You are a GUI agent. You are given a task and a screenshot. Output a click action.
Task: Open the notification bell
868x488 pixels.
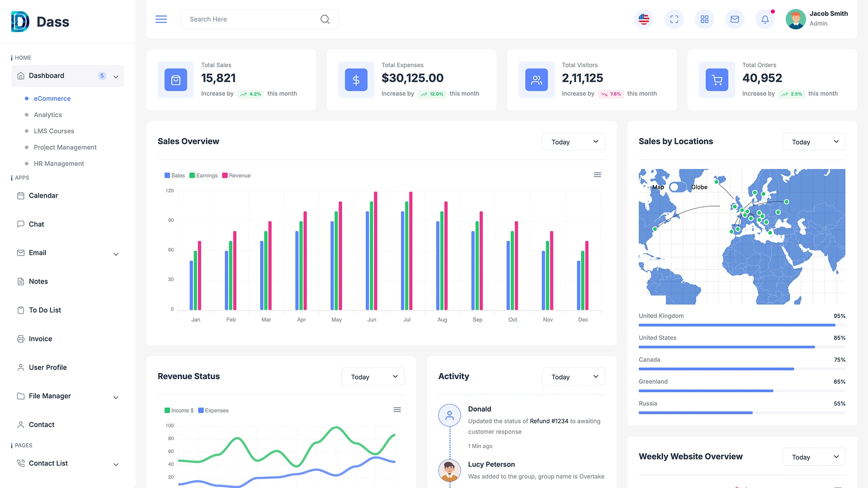coord(765,19)
